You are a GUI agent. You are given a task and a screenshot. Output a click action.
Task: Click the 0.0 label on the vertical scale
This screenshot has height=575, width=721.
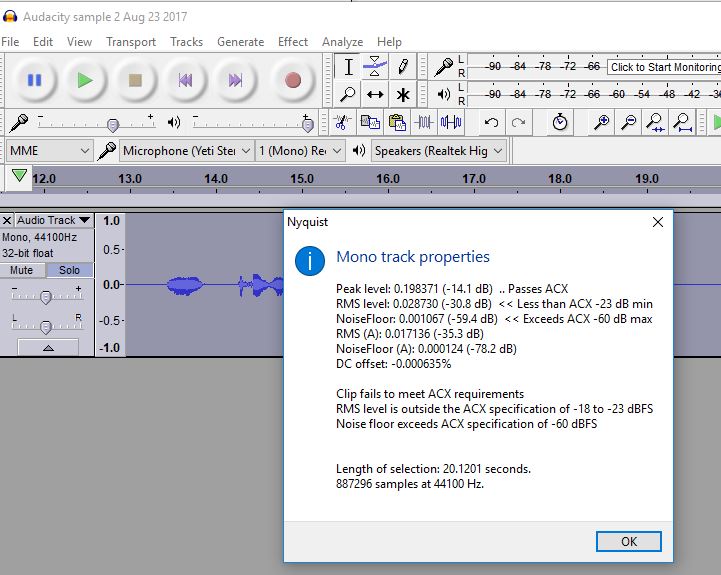(x=112, y=285)
